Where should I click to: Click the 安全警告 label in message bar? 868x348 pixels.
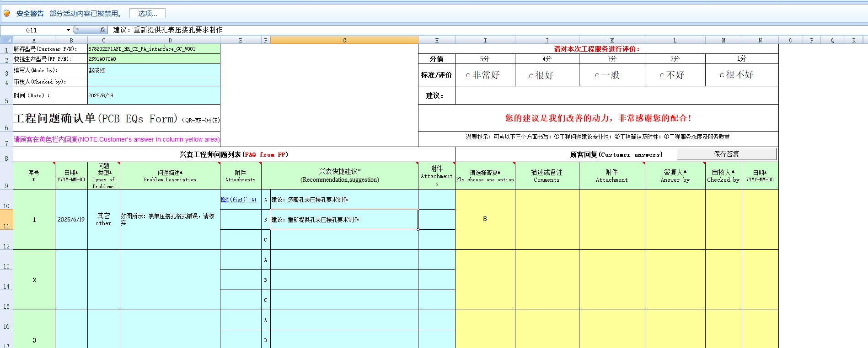30,14
